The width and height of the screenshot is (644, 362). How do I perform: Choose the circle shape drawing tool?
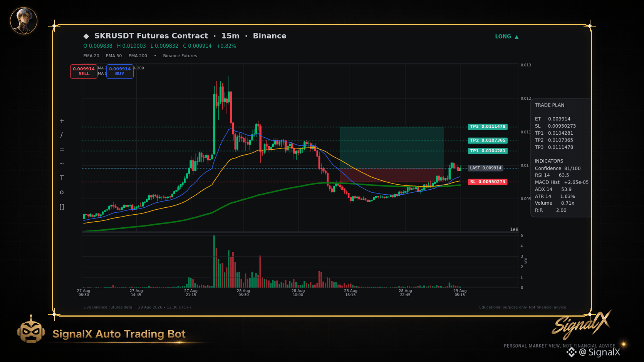pyautogui.click(x=62, y=192)
